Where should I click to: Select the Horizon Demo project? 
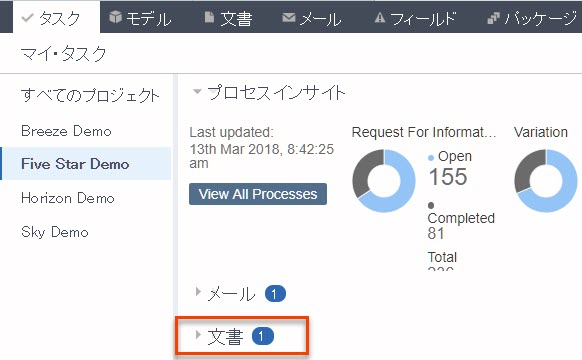pos(68,198)
